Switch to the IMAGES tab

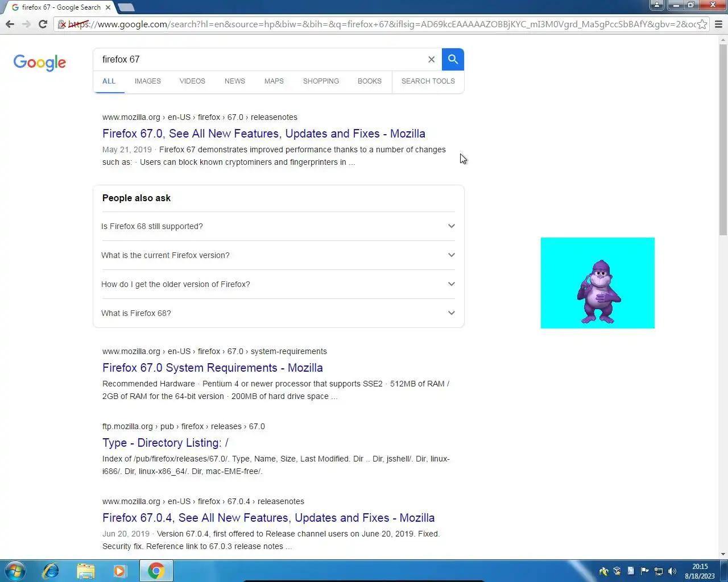[x=148, y=81]
